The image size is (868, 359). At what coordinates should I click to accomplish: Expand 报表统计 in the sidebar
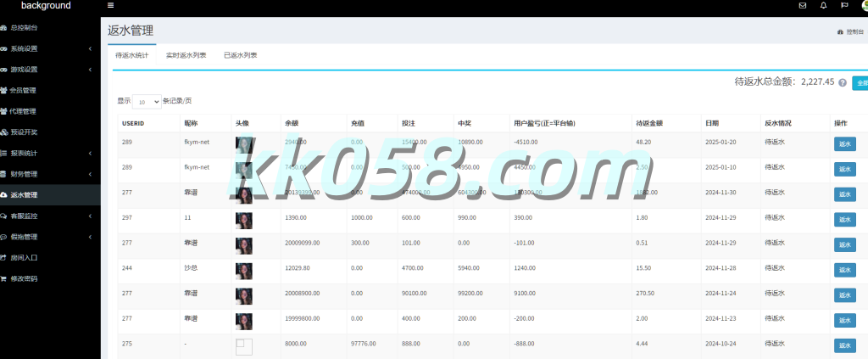(x=24, y=154)
